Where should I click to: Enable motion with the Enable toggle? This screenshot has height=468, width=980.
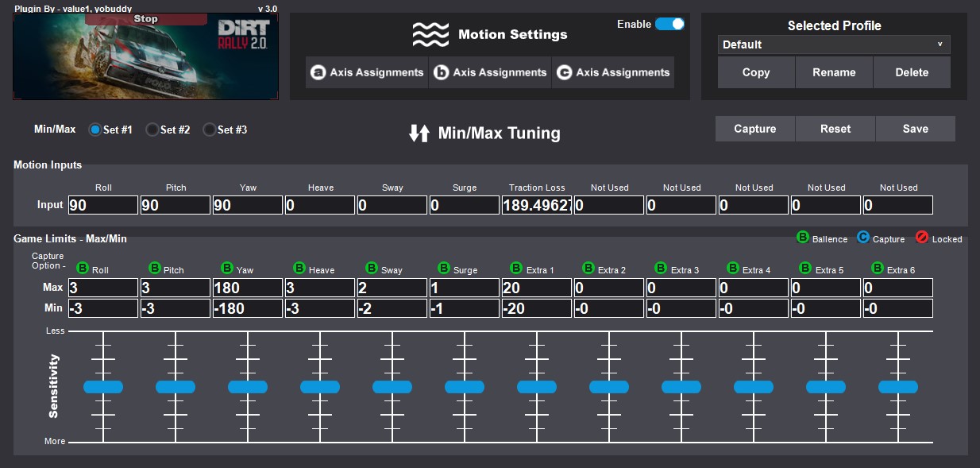(x=669, y=24)
